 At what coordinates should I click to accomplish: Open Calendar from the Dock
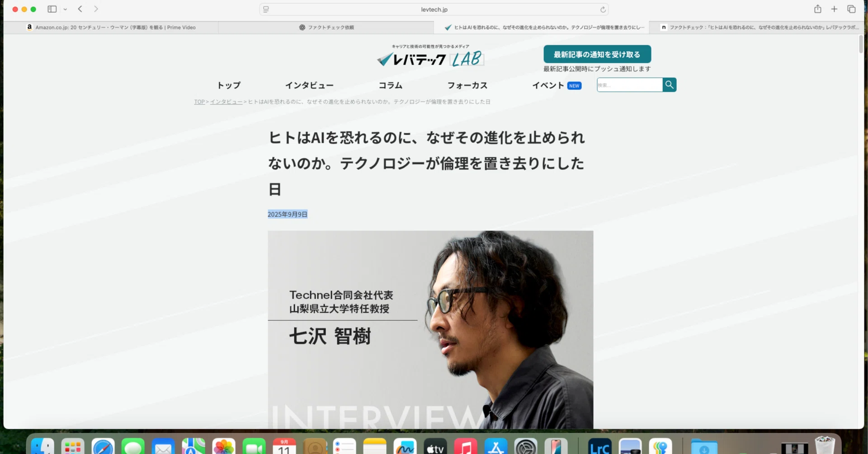284,447
